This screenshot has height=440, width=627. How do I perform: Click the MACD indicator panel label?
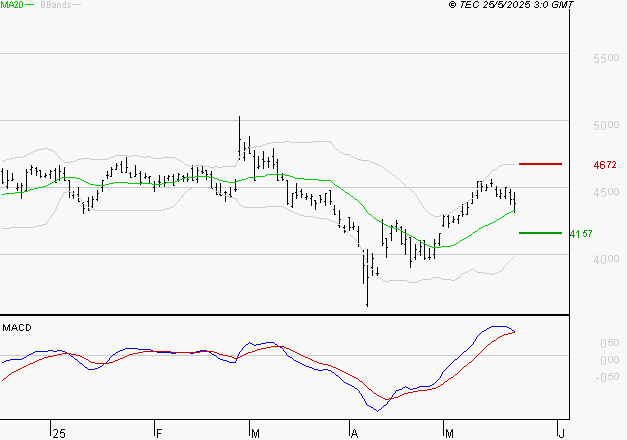[17, 328]
